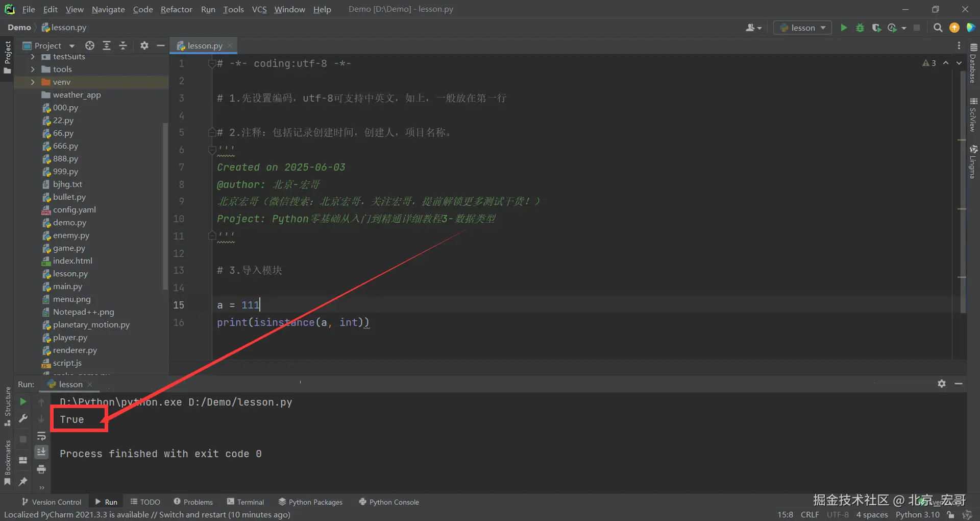
Task: Open Python Packages tool window
Action: [x=310, y=502]
